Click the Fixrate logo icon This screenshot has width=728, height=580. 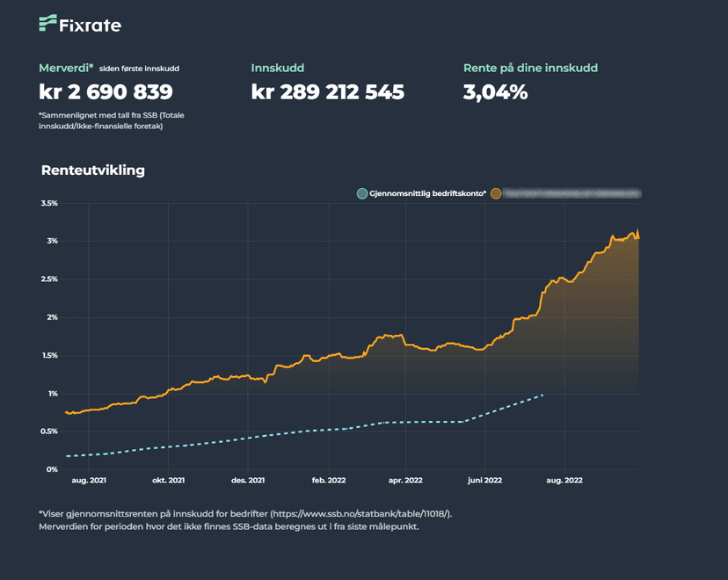(47, 24)
